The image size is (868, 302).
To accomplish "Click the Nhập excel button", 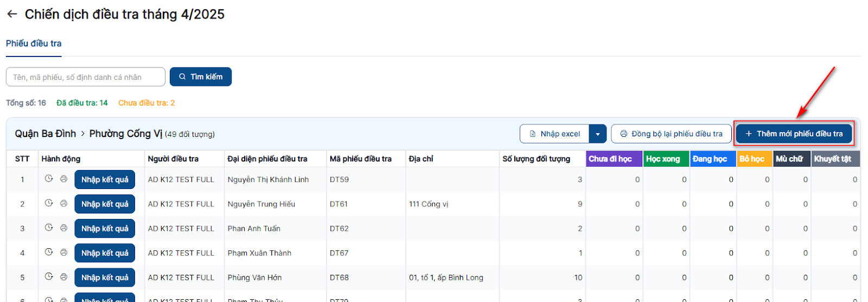I will tap(554, 134).
